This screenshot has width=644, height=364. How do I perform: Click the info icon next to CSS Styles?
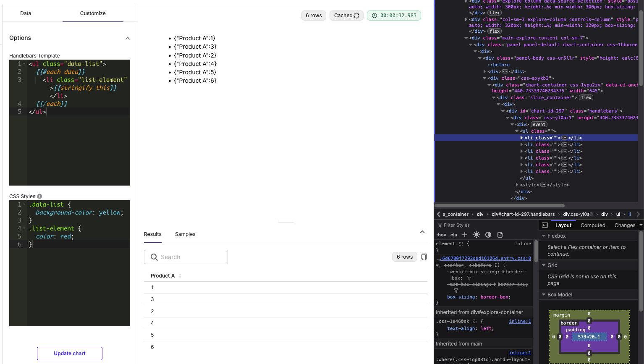pos(39,196)
